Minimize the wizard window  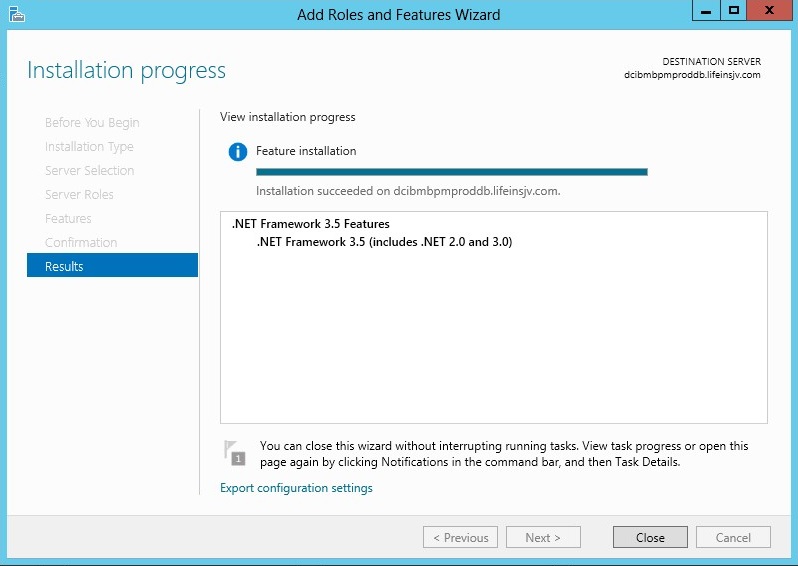(706, 11)
